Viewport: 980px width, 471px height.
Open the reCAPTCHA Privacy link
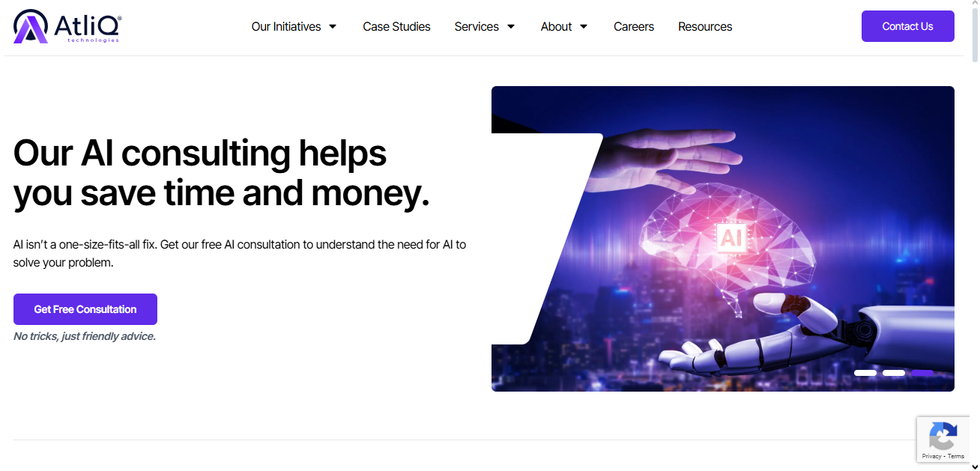tap(932, 456)
